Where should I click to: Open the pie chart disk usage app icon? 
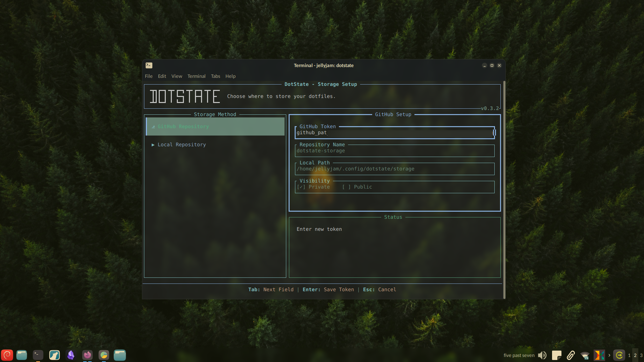104,355
